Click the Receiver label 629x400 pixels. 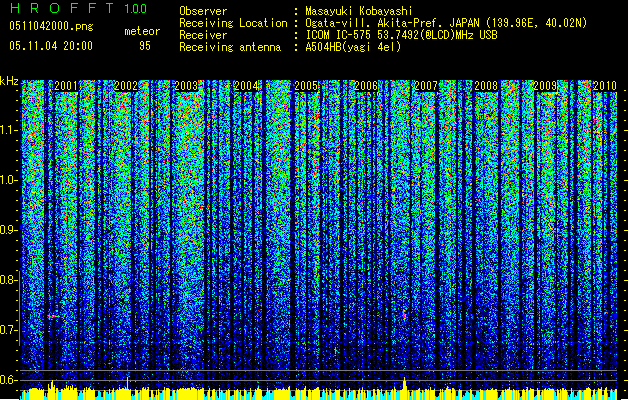[203, 35]
